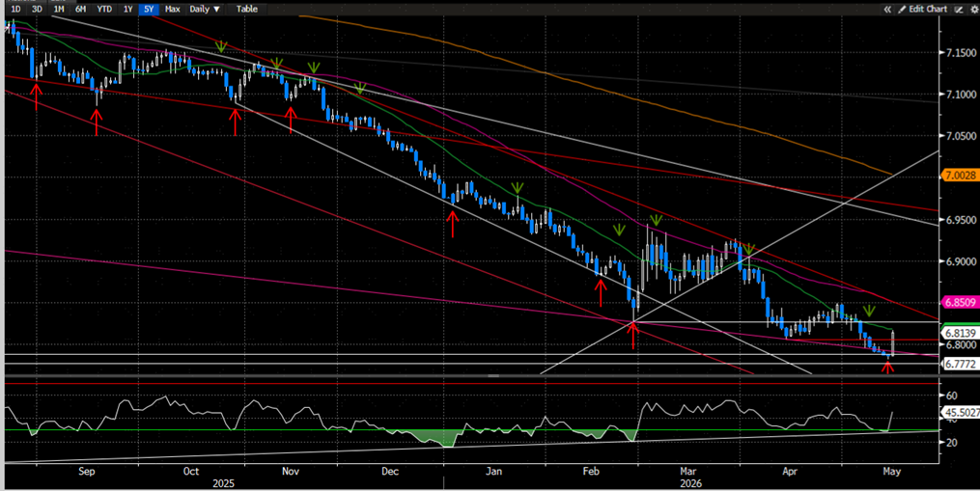The height and width of the screenshot is (491, 980).
Task: Click red arrow at late February channel low
Action: 633,334
